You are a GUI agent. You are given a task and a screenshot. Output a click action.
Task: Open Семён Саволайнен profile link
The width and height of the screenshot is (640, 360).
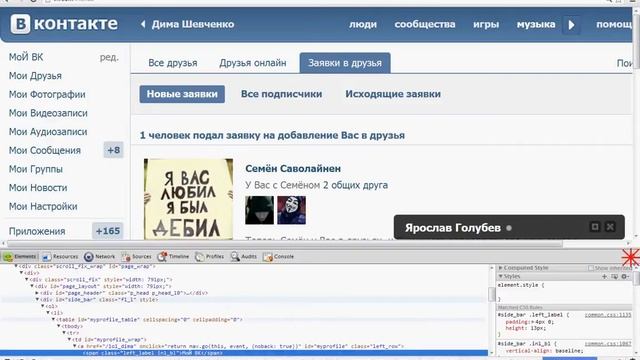point(293,169)
